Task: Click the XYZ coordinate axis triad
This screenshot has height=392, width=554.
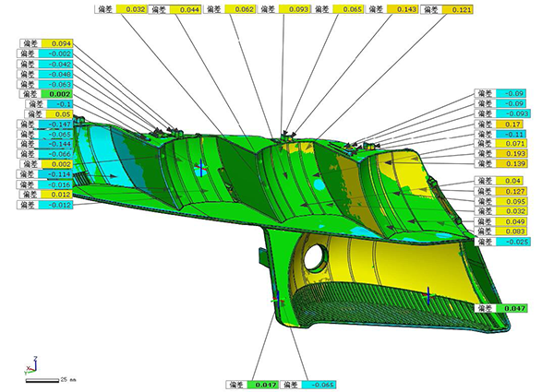Action: pyautogui.click(x=33, y=362)
